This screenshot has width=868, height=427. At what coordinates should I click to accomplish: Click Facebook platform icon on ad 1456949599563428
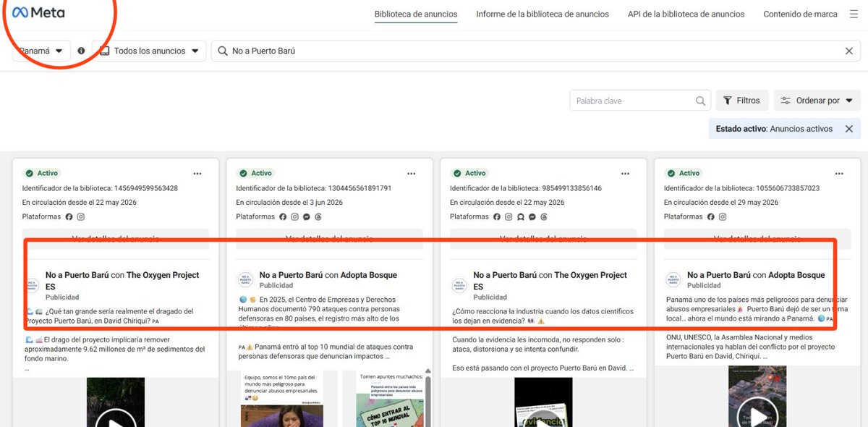pyautogui.click(x=69, y=216)
